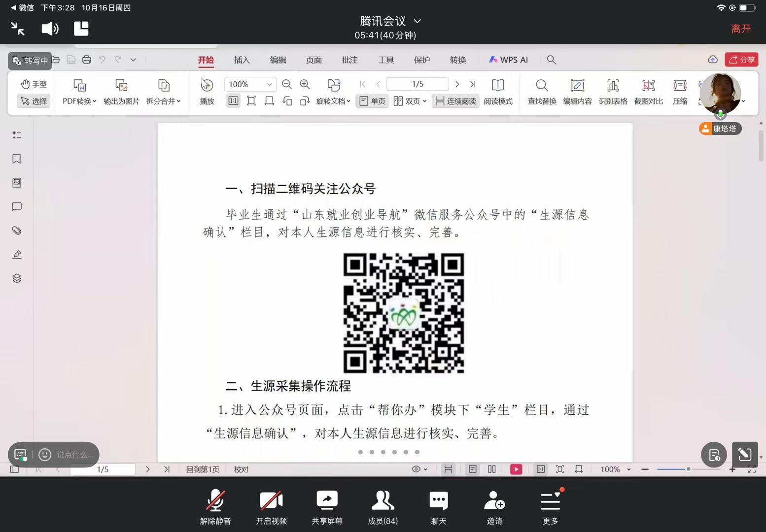This screenshot has width=766, height=532.
Task: Set actual size with the 1:1 icon
Action: tap(233, 101)
